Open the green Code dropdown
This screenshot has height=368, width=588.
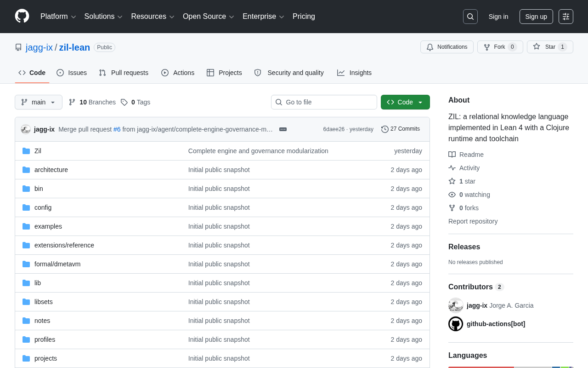point(405,102)
